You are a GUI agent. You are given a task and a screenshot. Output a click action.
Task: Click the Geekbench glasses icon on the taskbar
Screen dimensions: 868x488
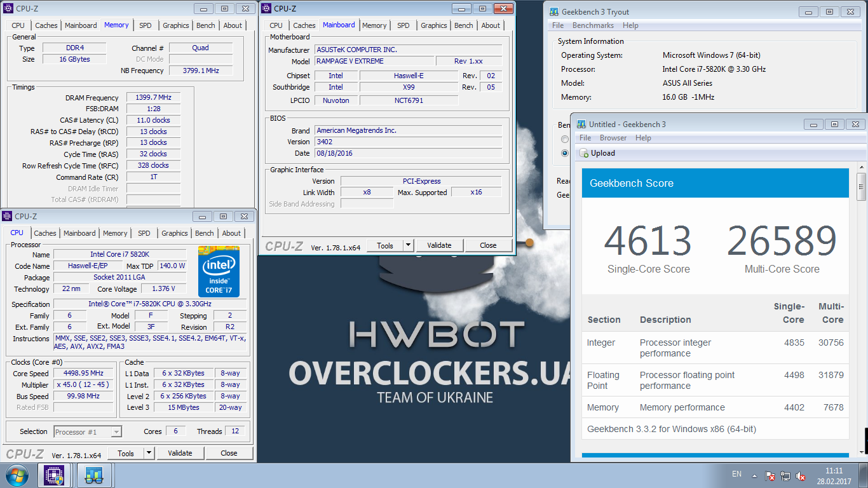[x=95, y=475]
